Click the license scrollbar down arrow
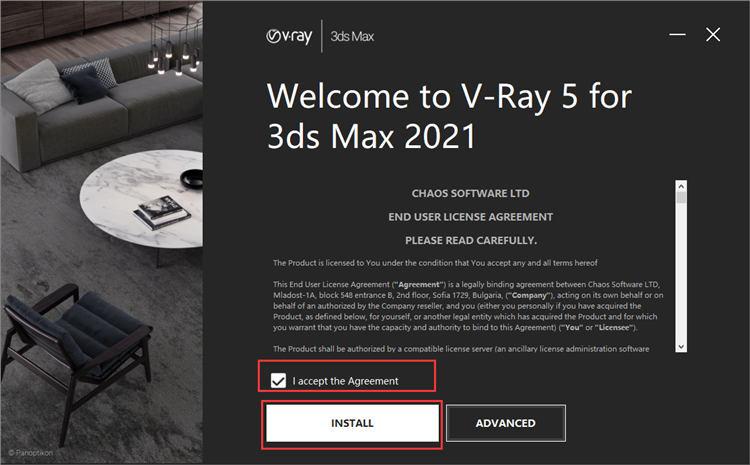The image size is (750, 465). click(x=681, y=347)
